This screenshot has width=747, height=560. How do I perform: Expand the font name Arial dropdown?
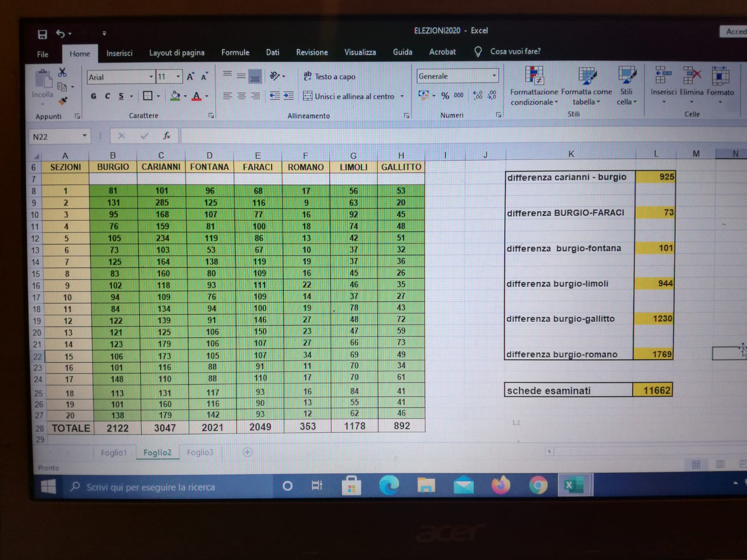pyautogui.click(x=151, y=77)
